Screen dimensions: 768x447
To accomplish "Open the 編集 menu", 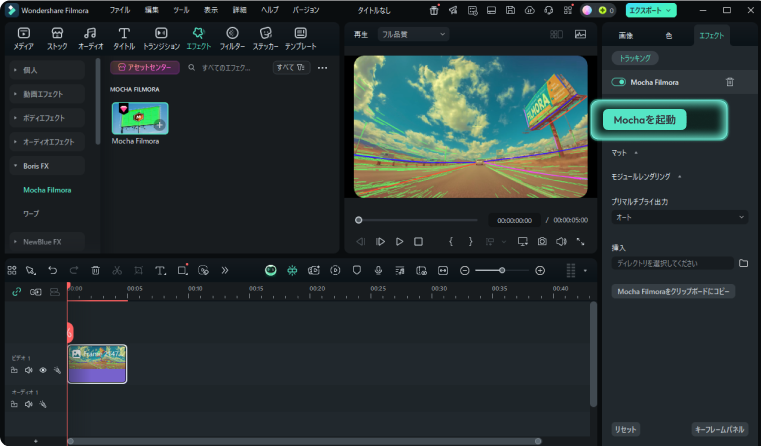I will (x=151, y=10).
